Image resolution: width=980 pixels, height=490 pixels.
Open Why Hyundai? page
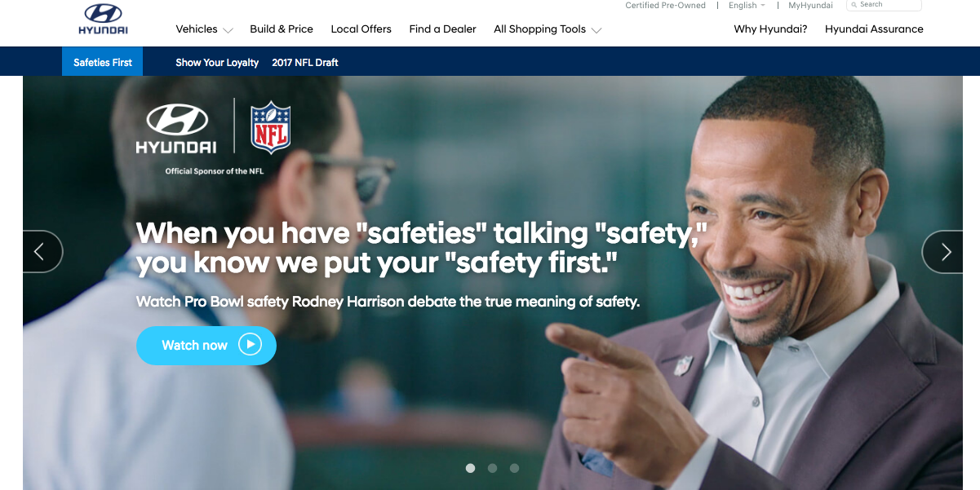pyautogui.click(x=770, y=29)
